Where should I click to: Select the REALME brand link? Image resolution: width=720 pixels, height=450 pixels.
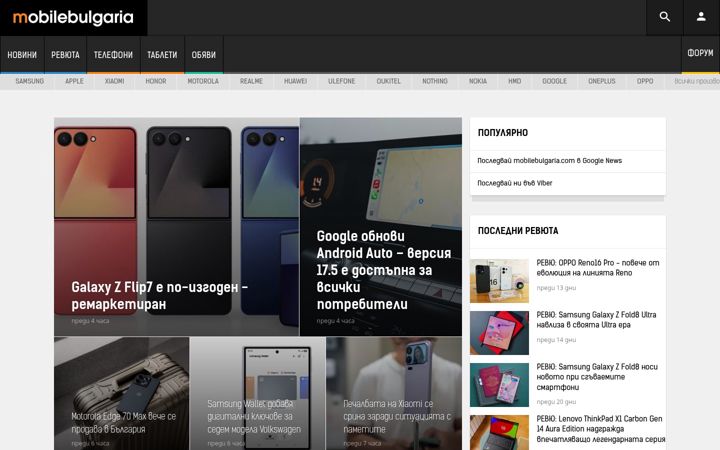(251, 81)
